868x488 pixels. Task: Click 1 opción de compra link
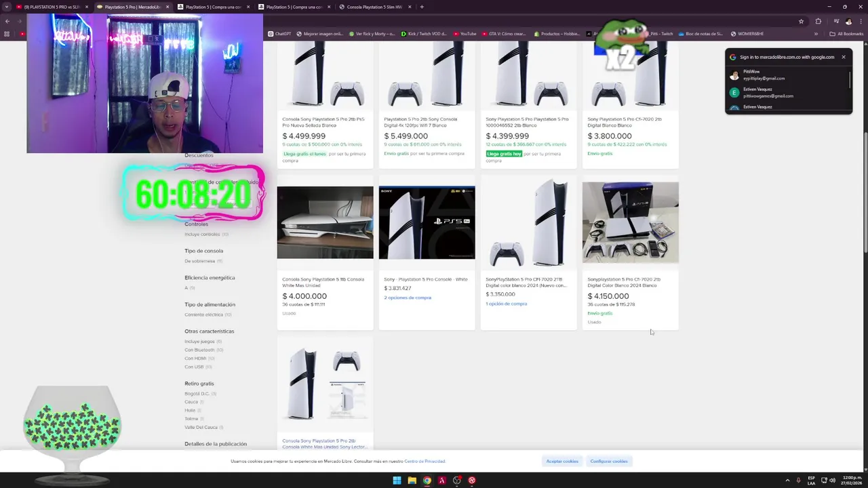pos(506,304)
